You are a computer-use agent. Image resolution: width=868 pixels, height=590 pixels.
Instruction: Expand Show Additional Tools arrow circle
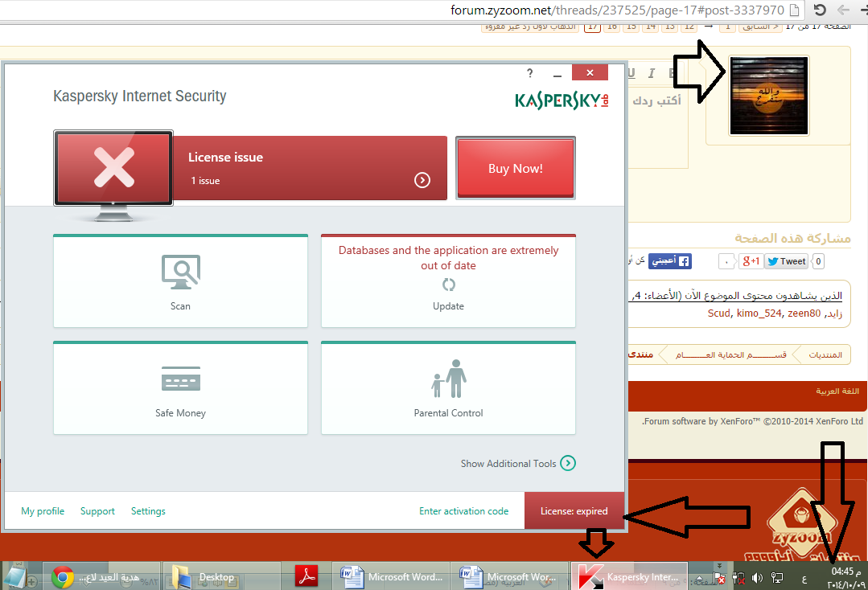(x=568, y=463)
